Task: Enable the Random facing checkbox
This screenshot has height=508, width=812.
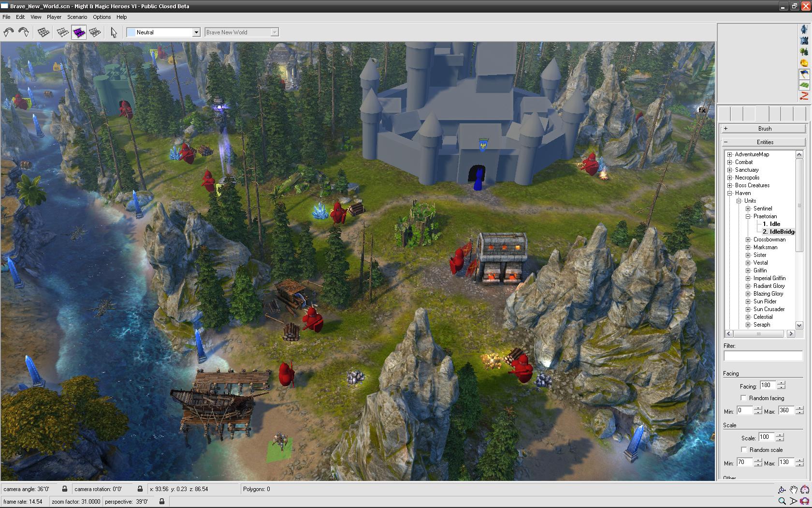Action: (x=743, y=398)
